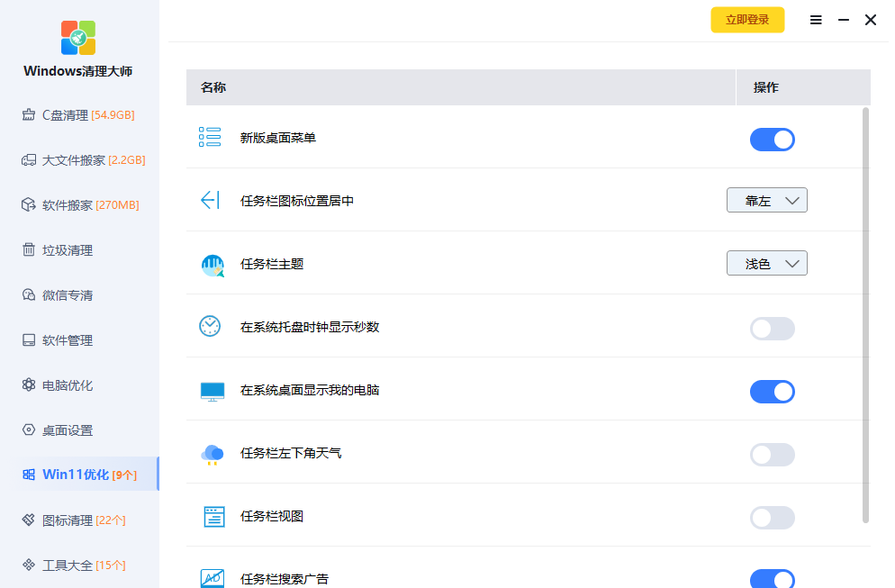Click the 大文件搬家 truck icon
Screen dimensions: 895x588
click(x=28, y=160)
